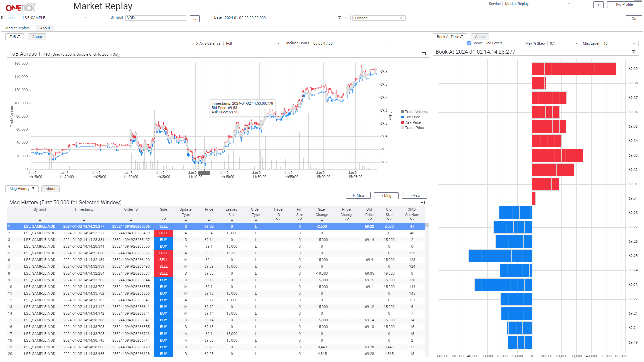Toggle Trade Volume legend entry
The height and width of the screenshot is (362, 644).
pyautogui.click(x=416, y=112)
